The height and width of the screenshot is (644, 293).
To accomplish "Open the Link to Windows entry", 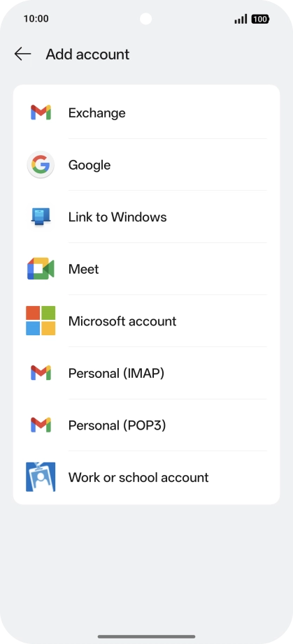I will [x=146, y=217].
